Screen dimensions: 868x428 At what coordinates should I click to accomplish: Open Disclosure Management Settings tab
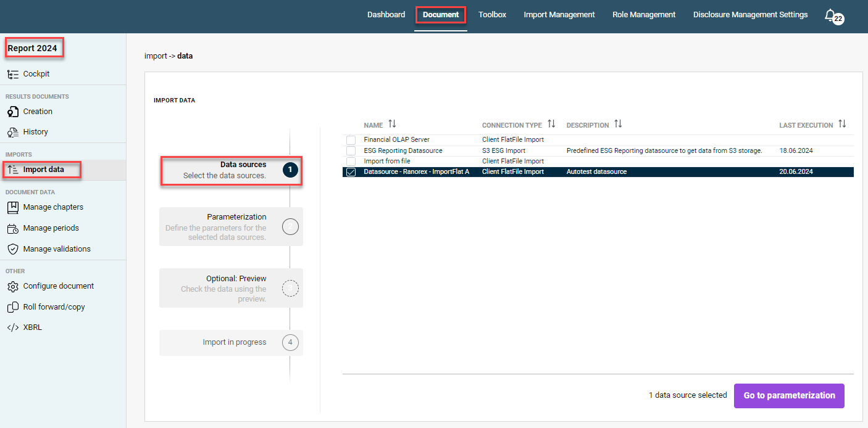click(x=750, y=15)
